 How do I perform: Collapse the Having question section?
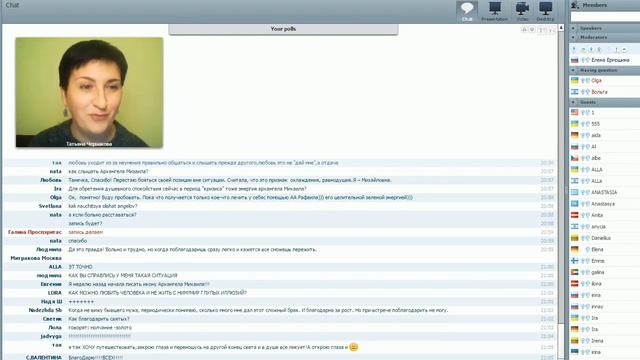[x=573, y=70]
